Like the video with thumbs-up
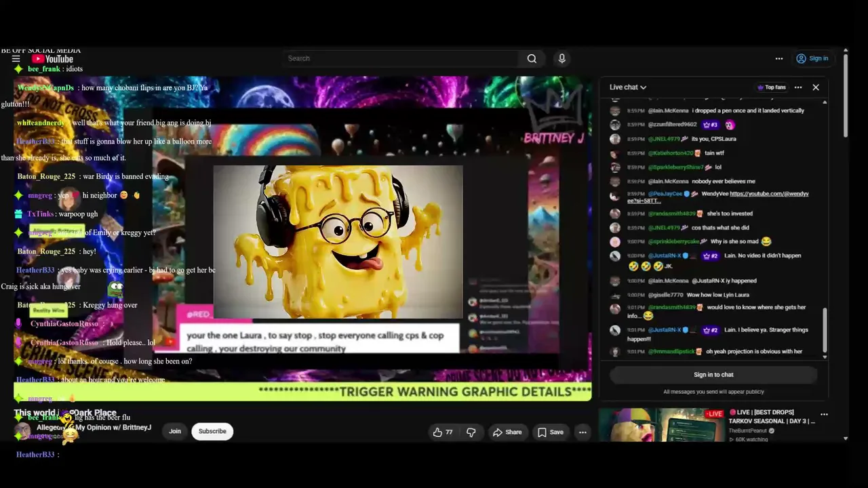 [x=443, y=432]
